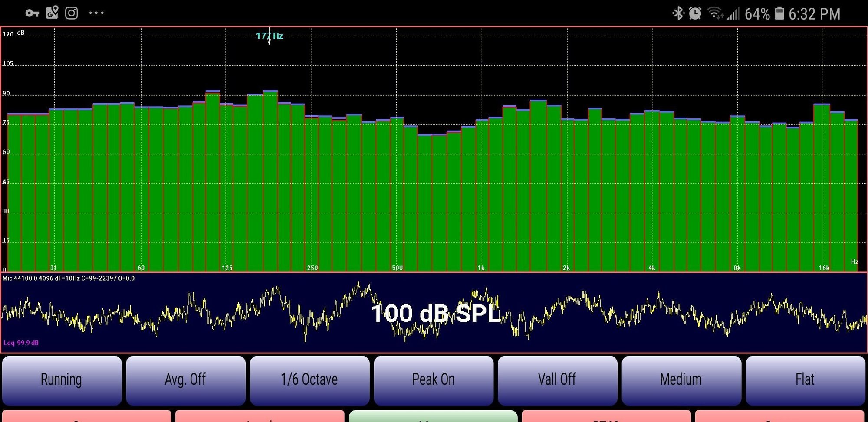The height and width of the screenshot is (422, 868).
Task: Toggle peak hold with Peak On
Action: pyautogui.click(x=434, y=380)
